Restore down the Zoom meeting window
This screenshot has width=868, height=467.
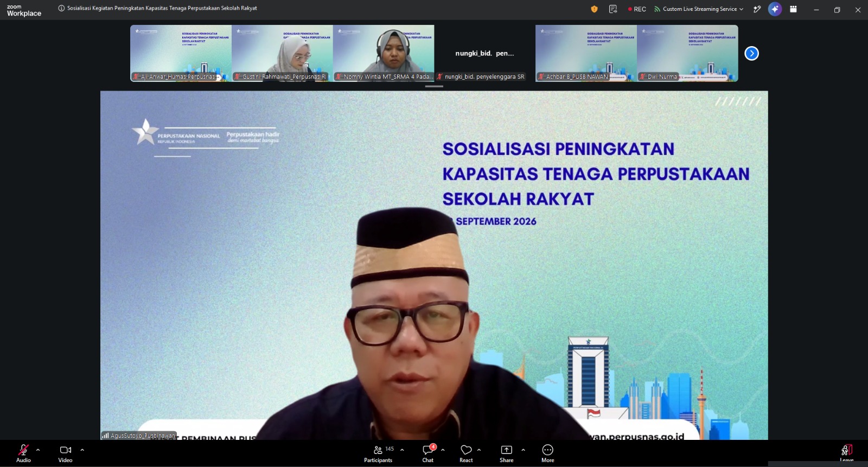click(837, 10)
